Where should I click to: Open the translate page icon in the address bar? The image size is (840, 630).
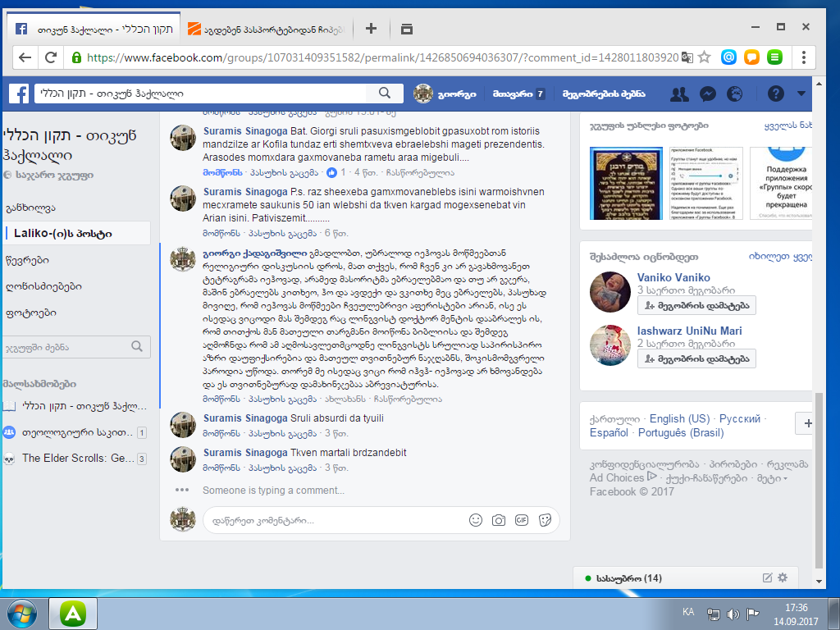click(x=687, y=57)
